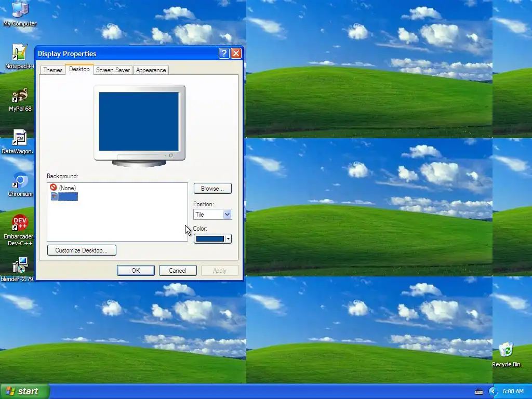Image resolution: width=532 pixels, height=399 pixels.
Task: Select the highlighted background entry below (None)
Action: pyautogui.click(x=64, y=196)
